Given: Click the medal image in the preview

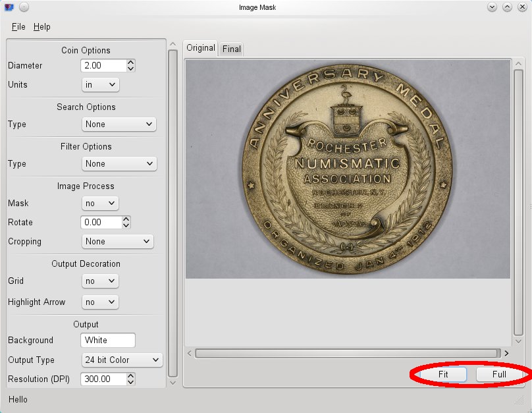Looking at the screenshot, I should click(x=348, y=169).
